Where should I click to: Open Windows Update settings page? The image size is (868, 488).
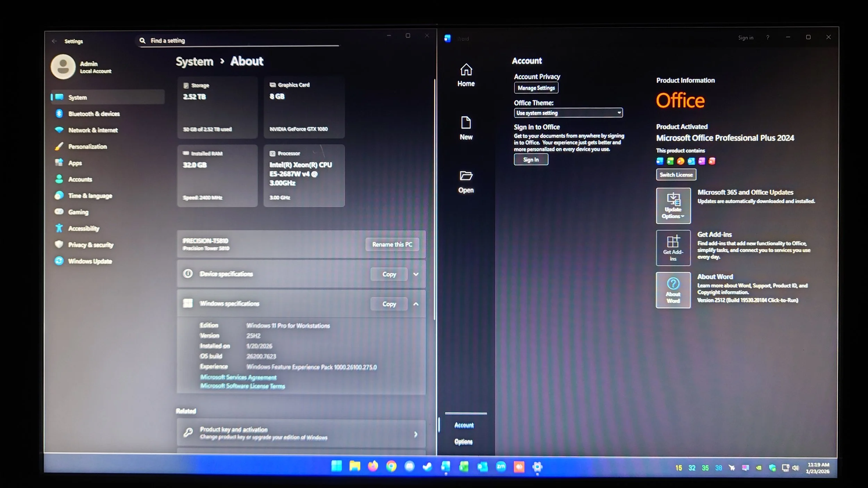click(90, 261)
